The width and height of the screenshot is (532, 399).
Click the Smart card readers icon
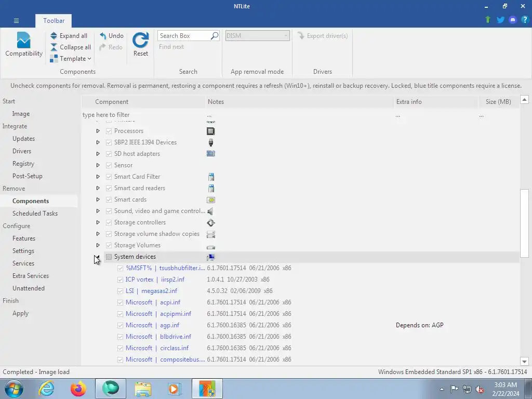(x=211, y=188)
